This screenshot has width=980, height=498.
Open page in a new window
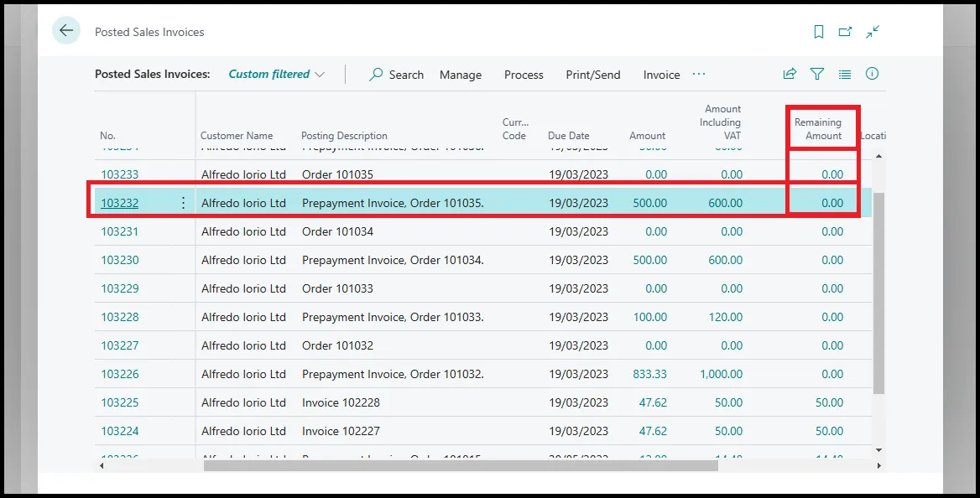845,32
